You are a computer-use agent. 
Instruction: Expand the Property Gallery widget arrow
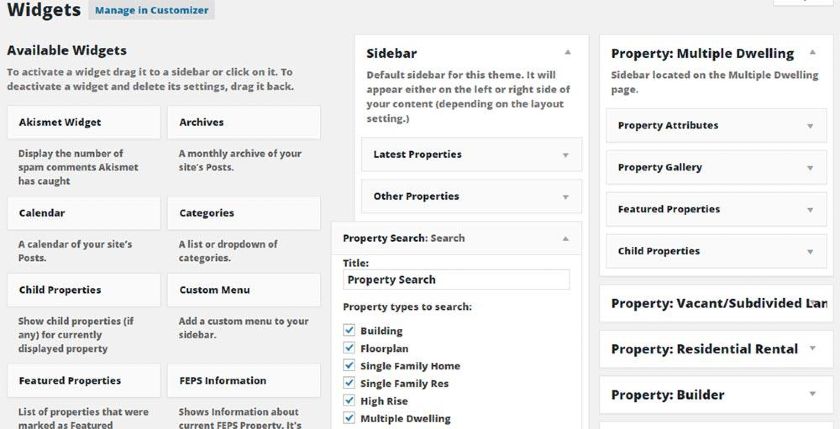(810, 168)
